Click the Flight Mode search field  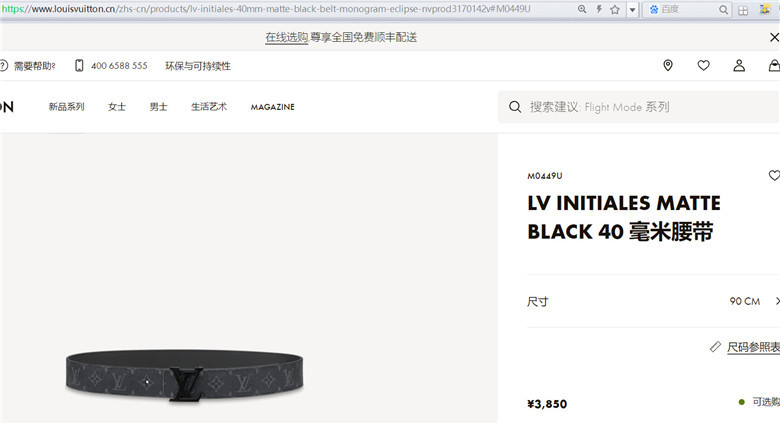point(639,107)
